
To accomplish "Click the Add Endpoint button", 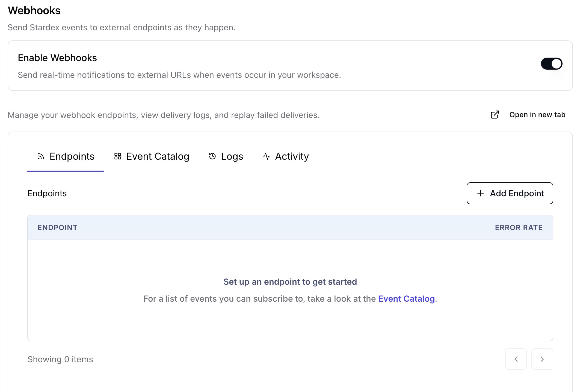I will pos(510,193).
